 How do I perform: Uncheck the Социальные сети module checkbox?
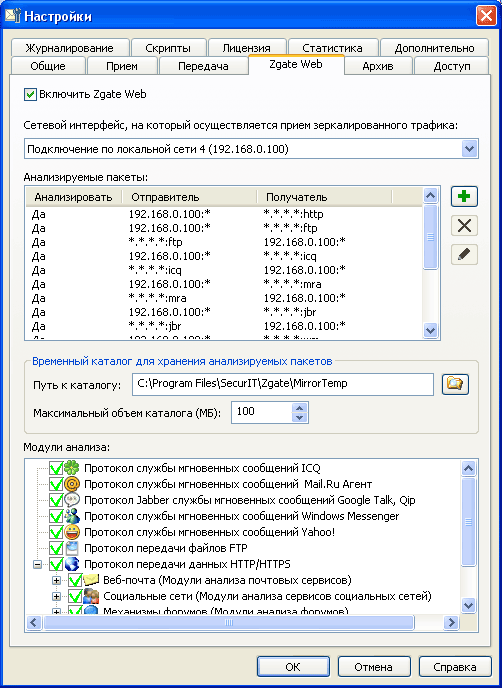(75, 596)
